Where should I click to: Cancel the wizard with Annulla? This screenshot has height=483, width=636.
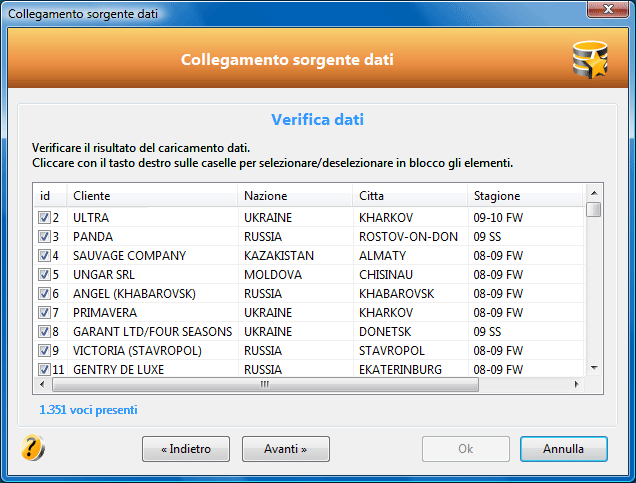click(x=564, y=449)
